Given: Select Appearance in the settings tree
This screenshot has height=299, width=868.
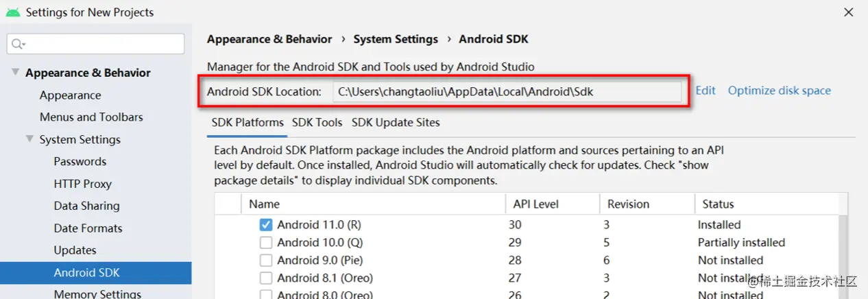Looking at the screenshot, I should [x=70, y=95].
